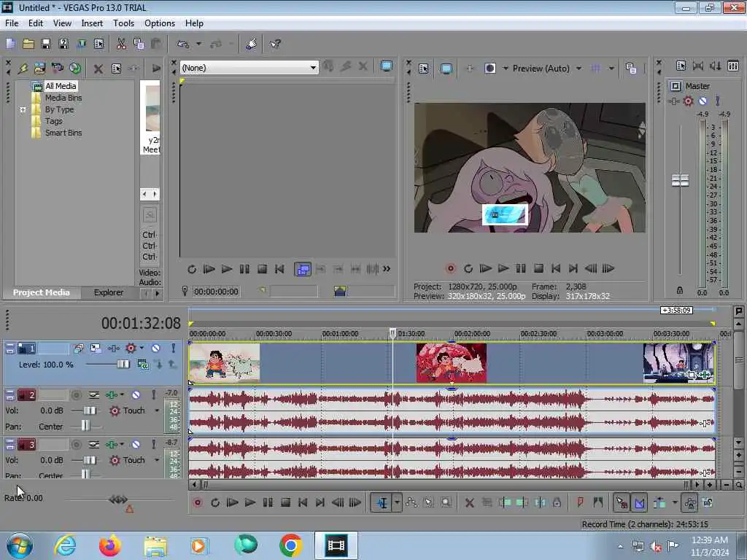Click the New project icon
This screenshot has width=747, height=560.
[10, 44]
